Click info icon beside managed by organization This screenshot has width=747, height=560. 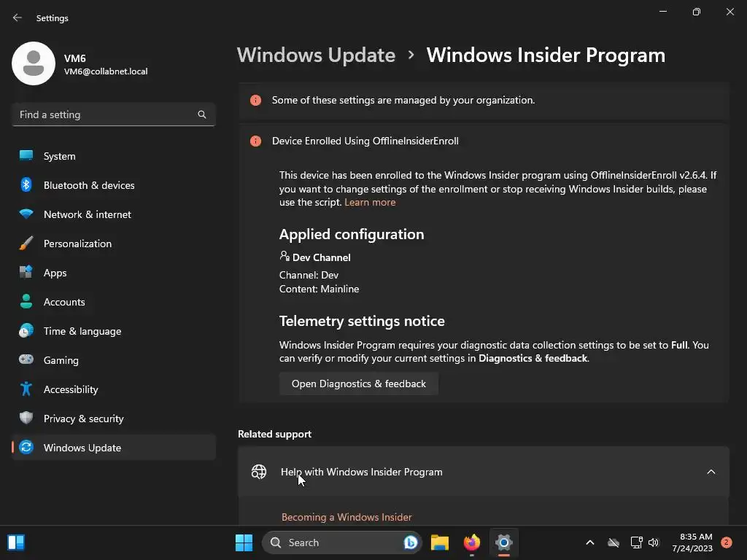coord(256,100)
